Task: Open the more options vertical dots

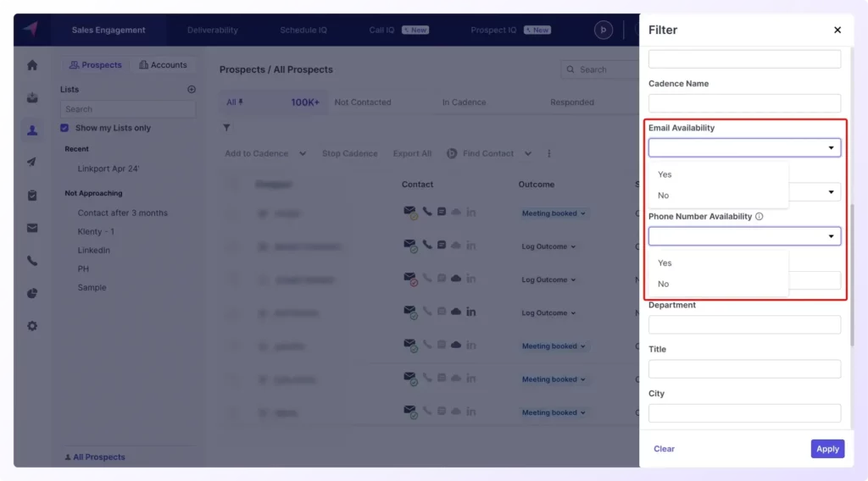Action: coord(549,153)
